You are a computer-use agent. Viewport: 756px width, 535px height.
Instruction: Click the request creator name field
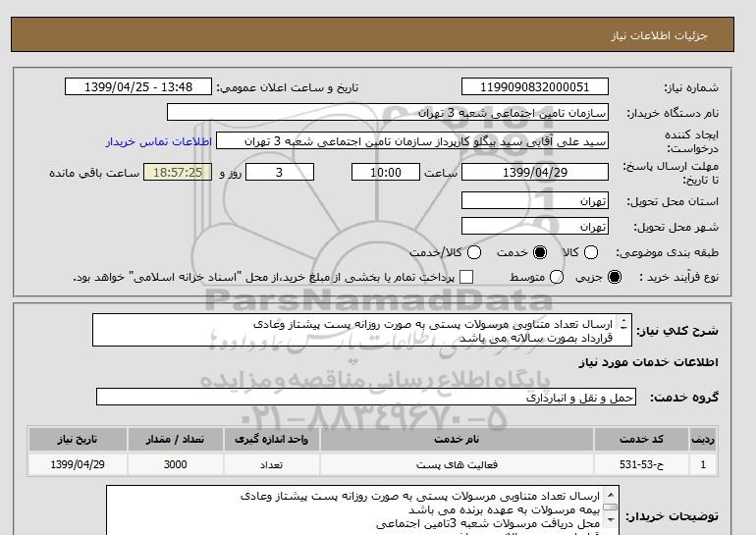coord(412,141)
